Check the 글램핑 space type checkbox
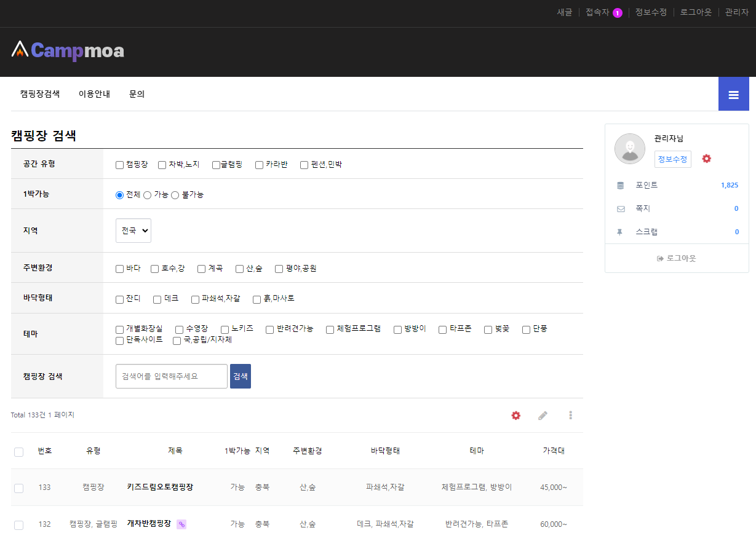This screenshot has height=533, width=756. (216, 165)
